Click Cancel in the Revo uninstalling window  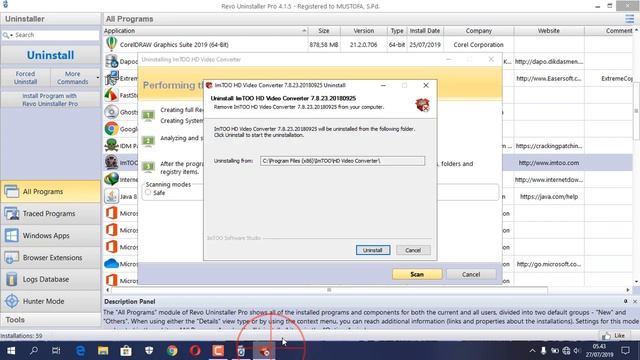coord(471,274)
